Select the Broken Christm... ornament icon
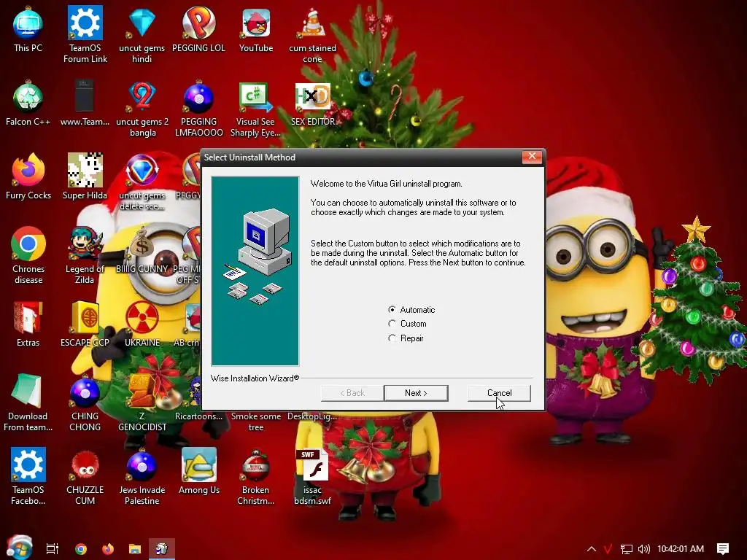 click(256, 476)
